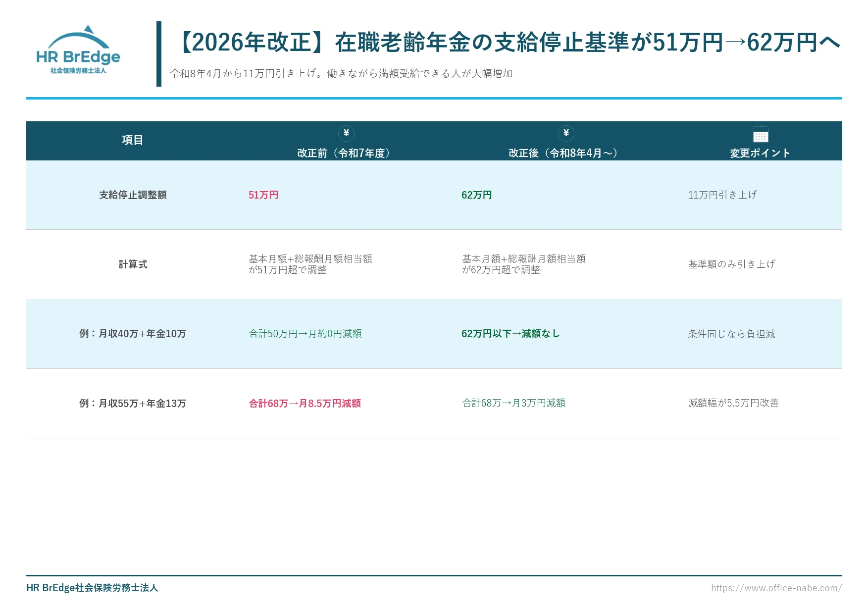Image resolution: width=868 pixels, height=614 pixels.
Task: Click the 11万円引き上げ cell
Action: click(x=722, y=195)
